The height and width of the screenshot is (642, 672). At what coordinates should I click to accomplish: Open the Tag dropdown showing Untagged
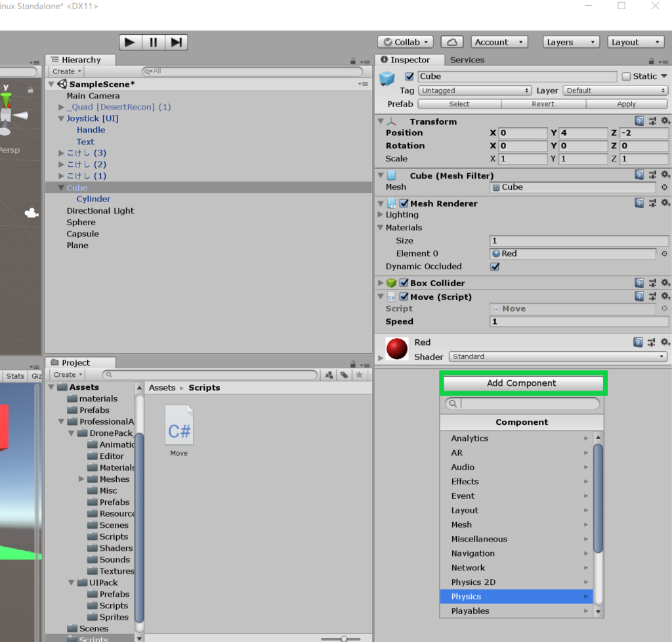pyautogui.click(x=474, y=91)
